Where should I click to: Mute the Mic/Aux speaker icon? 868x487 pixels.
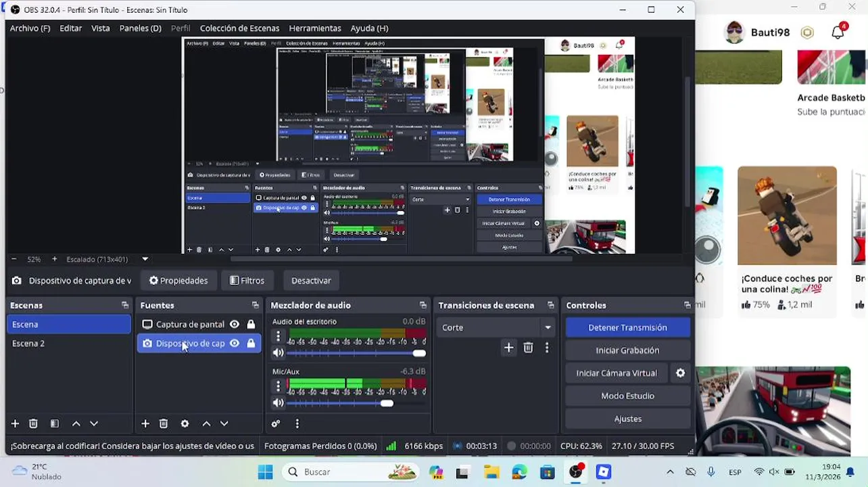[278, 403]
